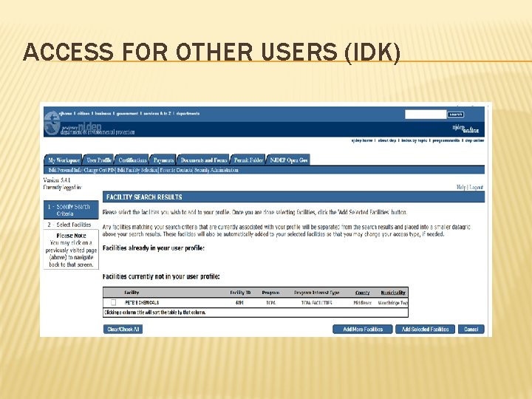This screenshot has height=399, width=532.
Task: Select Security Administration submenu item
Action: click(216, 170)
